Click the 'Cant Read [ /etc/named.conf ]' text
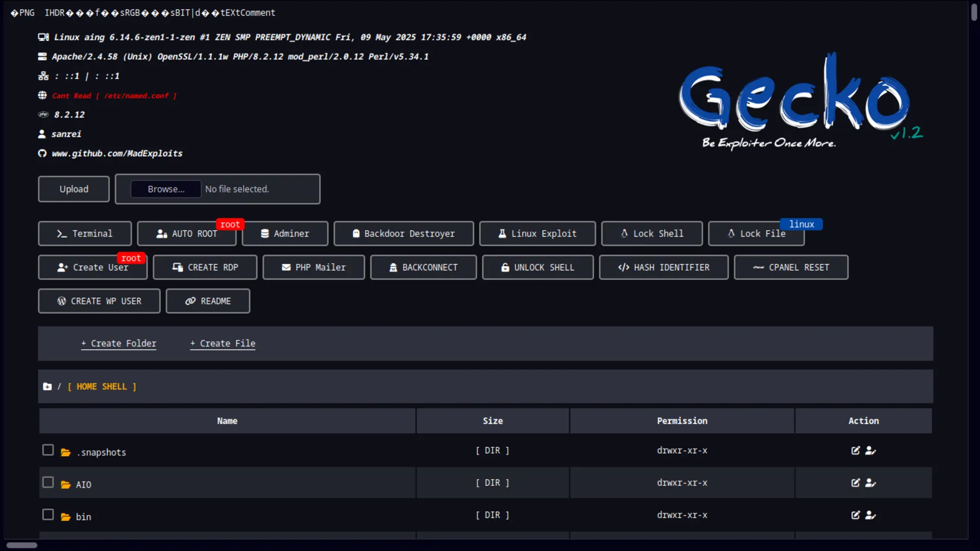980x551 pixels. tap(114, 95)
